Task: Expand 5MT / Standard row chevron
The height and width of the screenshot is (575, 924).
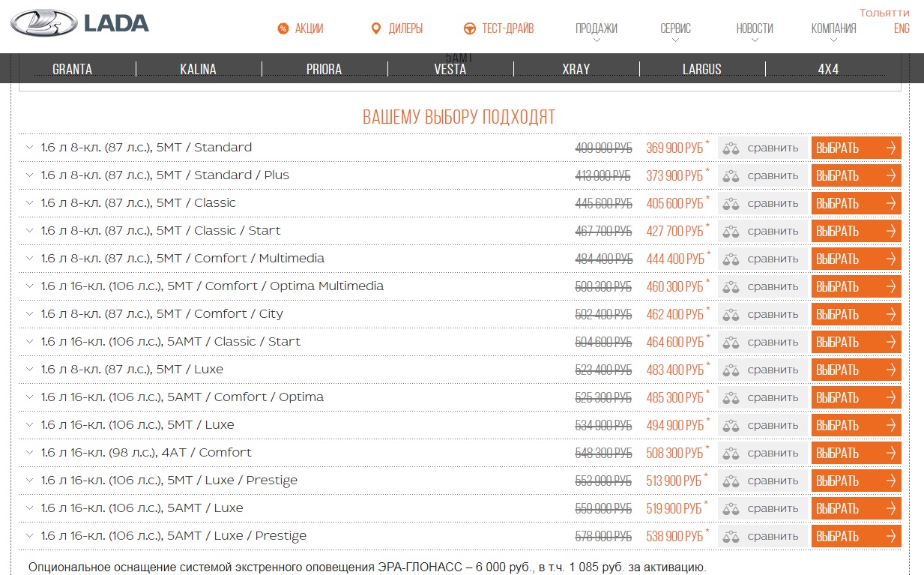Action: tap(29, 147)
